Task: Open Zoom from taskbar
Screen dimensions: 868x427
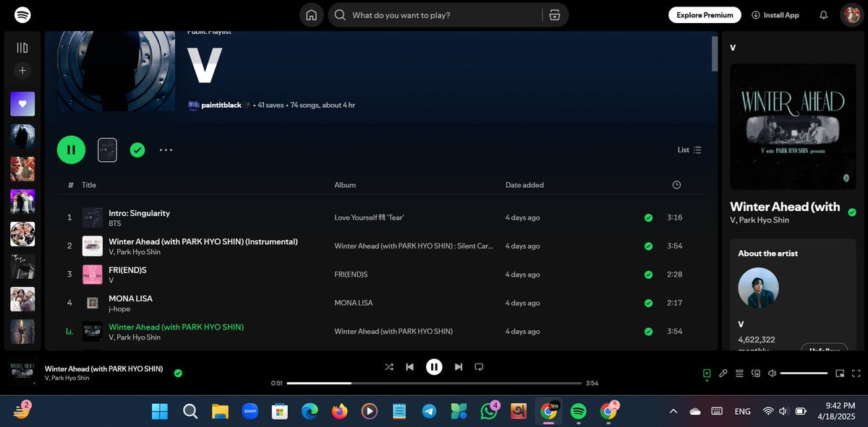Action: 250,411
